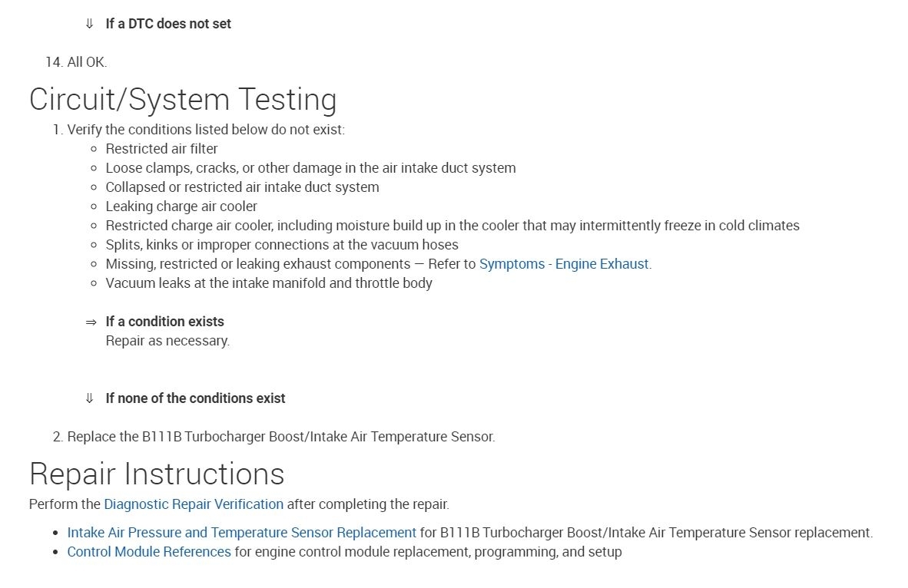Screen dimensions: 908x588
Task: Click the 'Collapsed or restricted air intake duct' item
Action: 242,187
